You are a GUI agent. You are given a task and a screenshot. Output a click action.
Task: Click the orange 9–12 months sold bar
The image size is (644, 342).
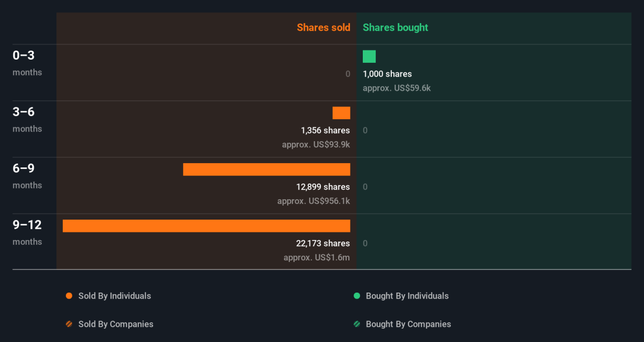[x=207, y=225]
